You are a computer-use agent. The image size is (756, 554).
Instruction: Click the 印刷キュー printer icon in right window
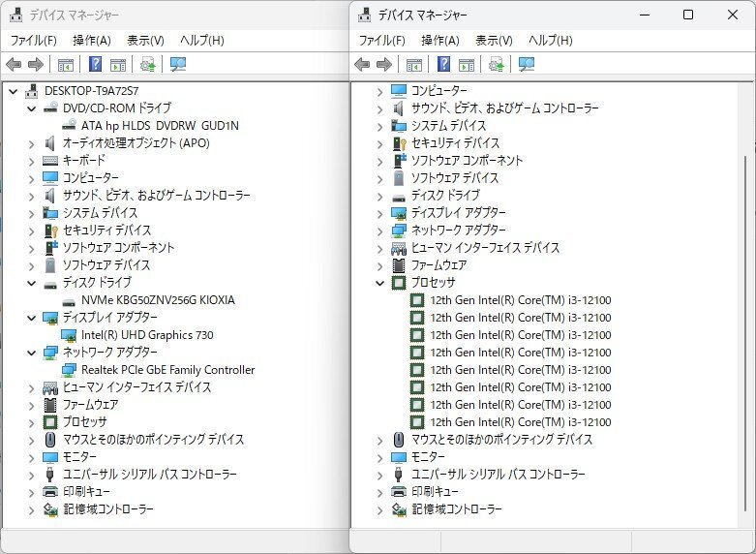(399, 492)
